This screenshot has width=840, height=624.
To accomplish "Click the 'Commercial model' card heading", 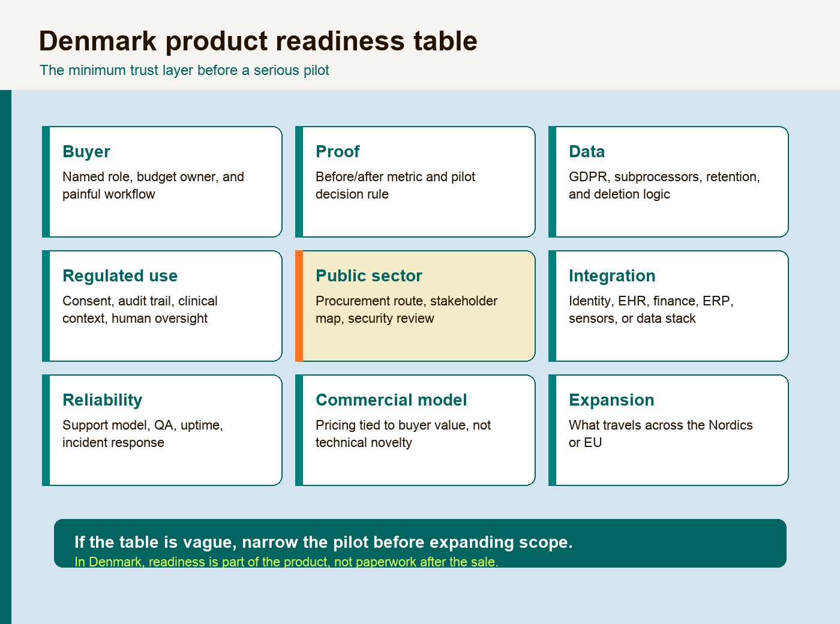I will pyautogui.click(x=391, y=400).
